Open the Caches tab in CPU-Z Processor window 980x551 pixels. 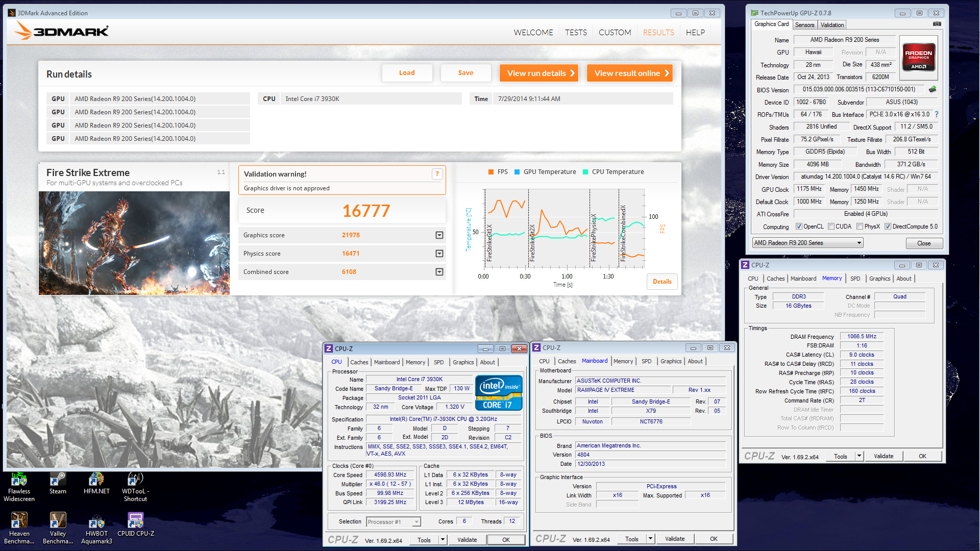coord(359,362)
